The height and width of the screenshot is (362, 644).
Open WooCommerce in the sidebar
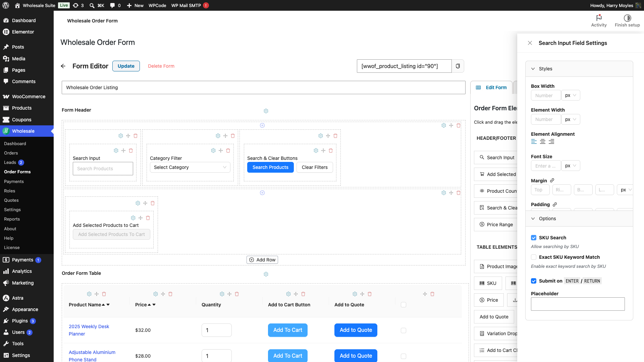tap(27, 97)
